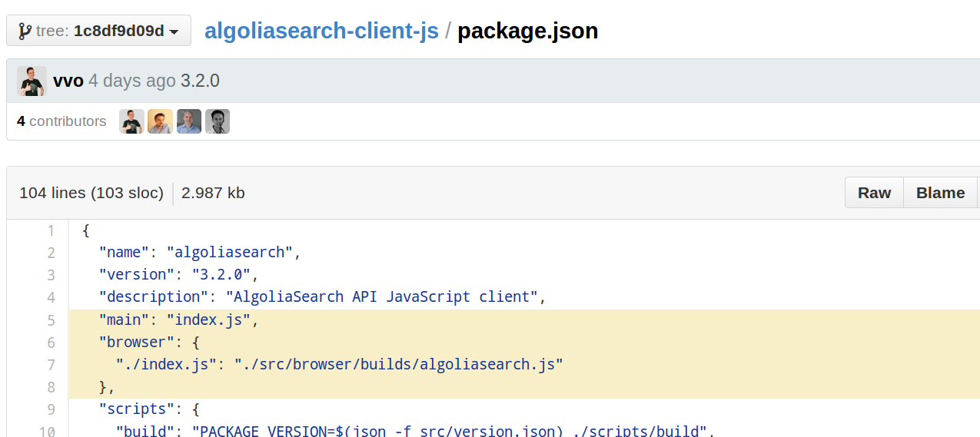
Task: Open the second contributor avatar
Action: tap(160, 121)
